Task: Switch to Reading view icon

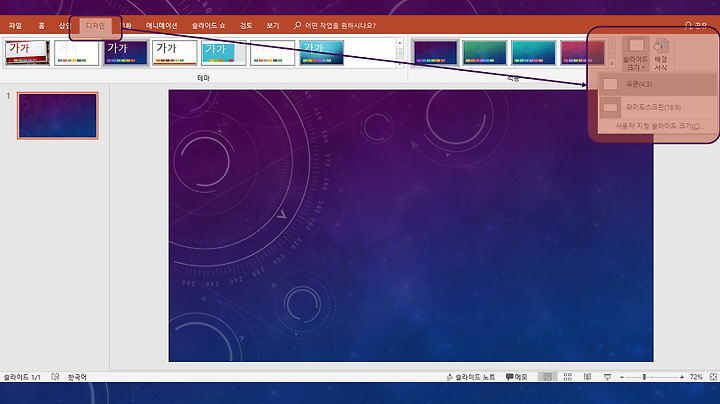Action: [x=587, y=377]
